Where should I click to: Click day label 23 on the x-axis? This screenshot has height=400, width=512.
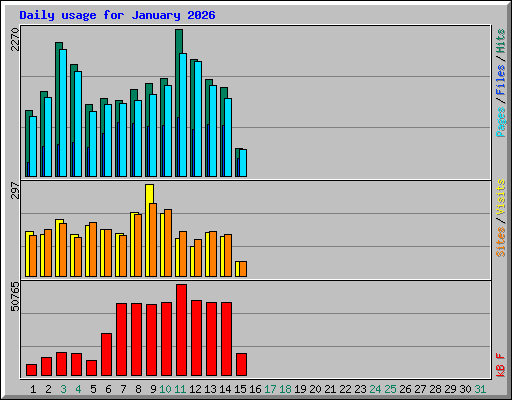click(x=360, y=389)
